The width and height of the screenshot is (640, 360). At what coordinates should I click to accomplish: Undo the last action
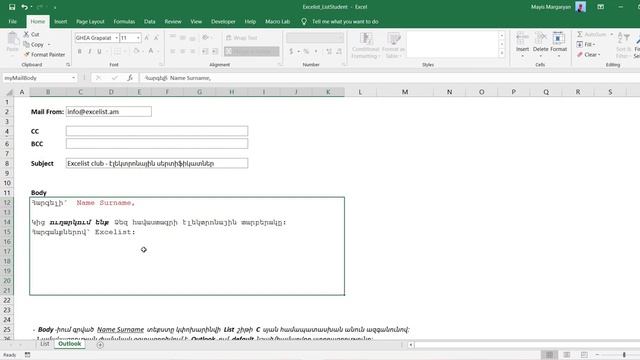(x=24, y=7)
